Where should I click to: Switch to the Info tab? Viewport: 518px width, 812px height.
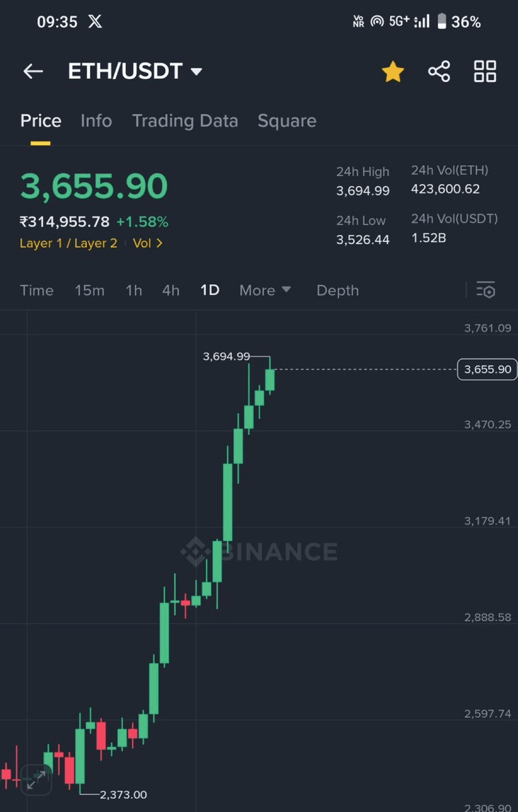(x=96, y=121)
